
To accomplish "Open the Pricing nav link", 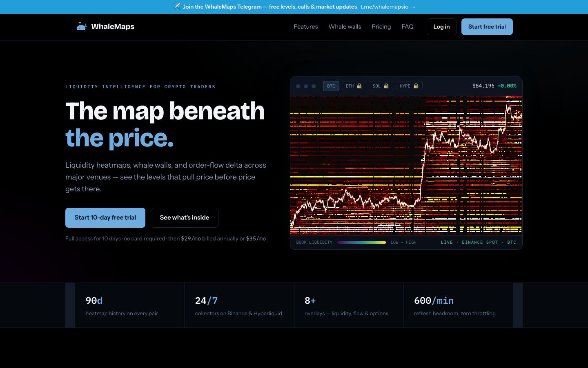I will tap(381, 27).
